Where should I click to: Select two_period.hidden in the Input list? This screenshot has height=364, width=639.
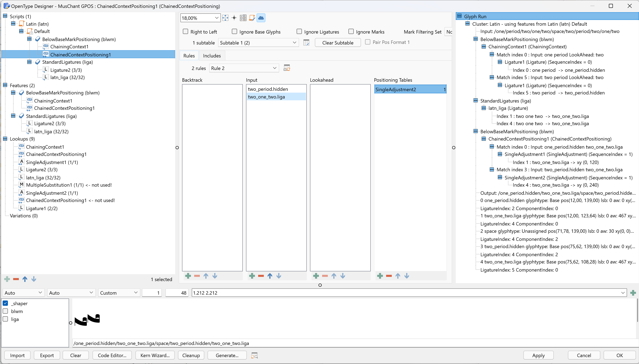276,89
